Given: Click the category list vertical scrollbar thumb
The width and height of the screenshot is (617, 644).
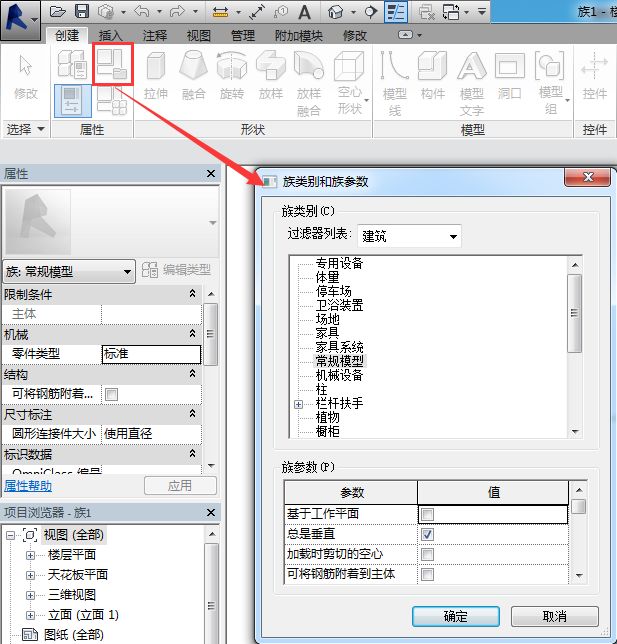Looking at the screenshot, I should tap(575, 313).
